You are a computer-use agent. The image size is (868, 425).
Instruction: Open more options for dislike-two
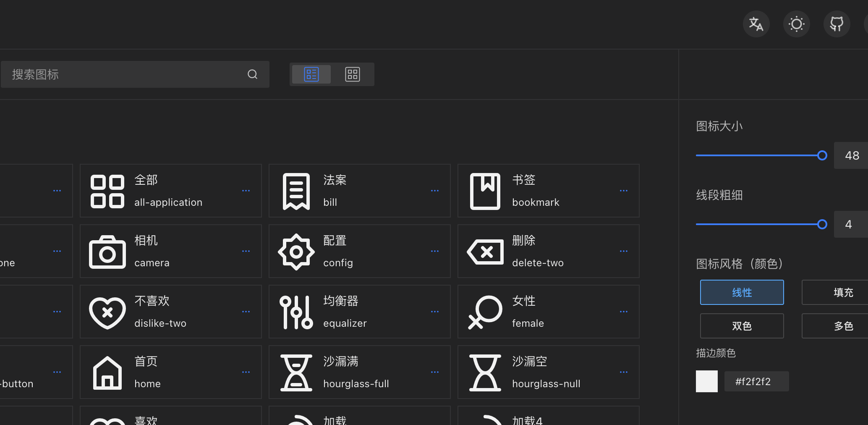pyautogui.click(x=246, y=312)
